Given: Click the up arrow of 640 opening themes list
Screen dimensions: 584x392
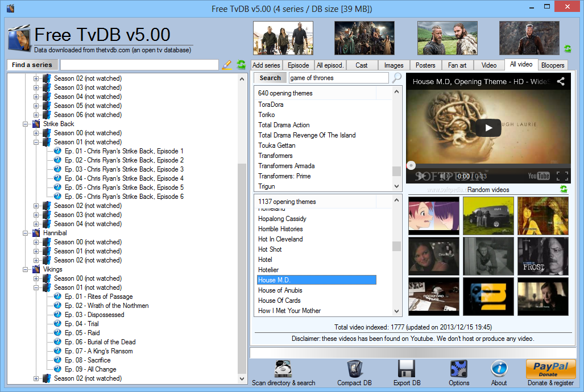Looking at the screenshot, I should pyautogui.click(x=397, y=91).
